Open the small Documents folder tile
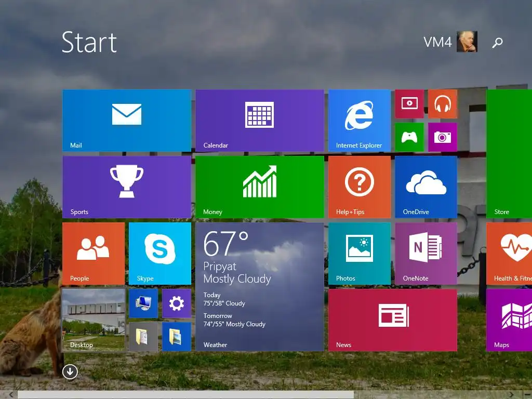532x399 pixels. click(x=143, y=336)
